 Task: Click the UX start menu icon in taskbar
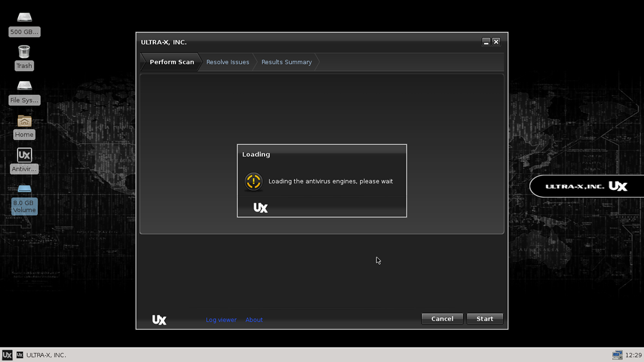tap(7, 355)
